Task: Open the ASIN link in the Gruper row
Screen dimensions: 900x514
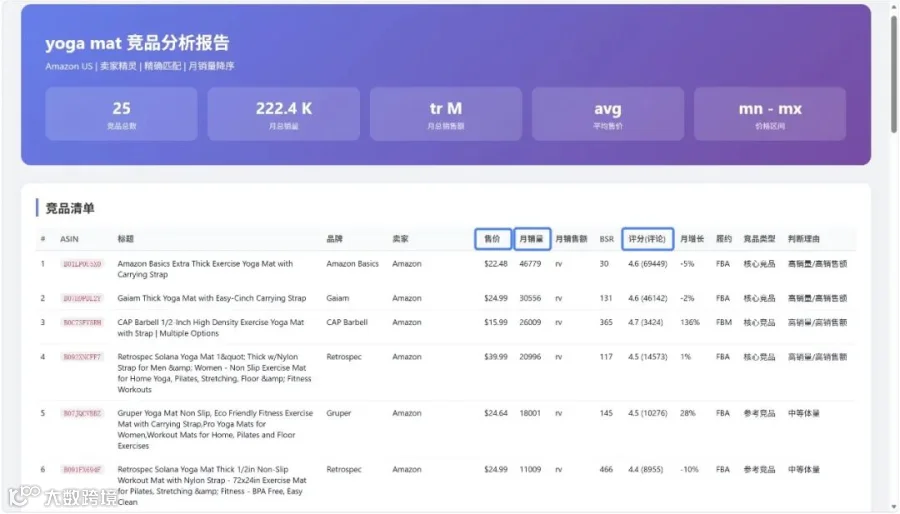Action: (x=82, y=413)
